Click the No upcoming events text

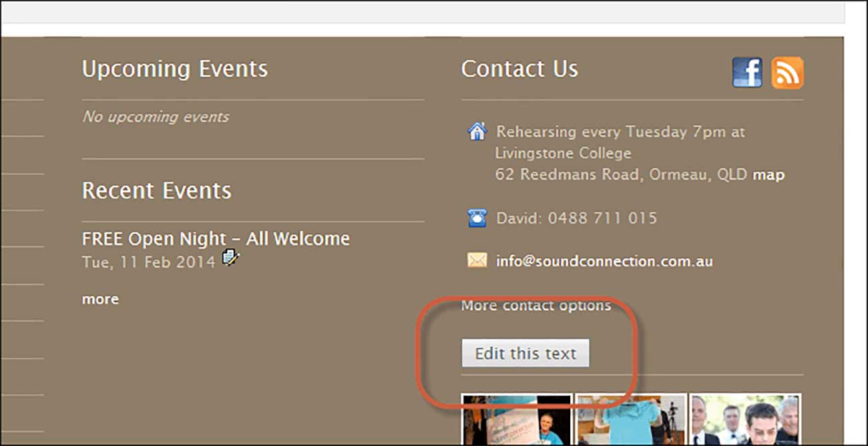pyautogui.click(x=156, y=117)
